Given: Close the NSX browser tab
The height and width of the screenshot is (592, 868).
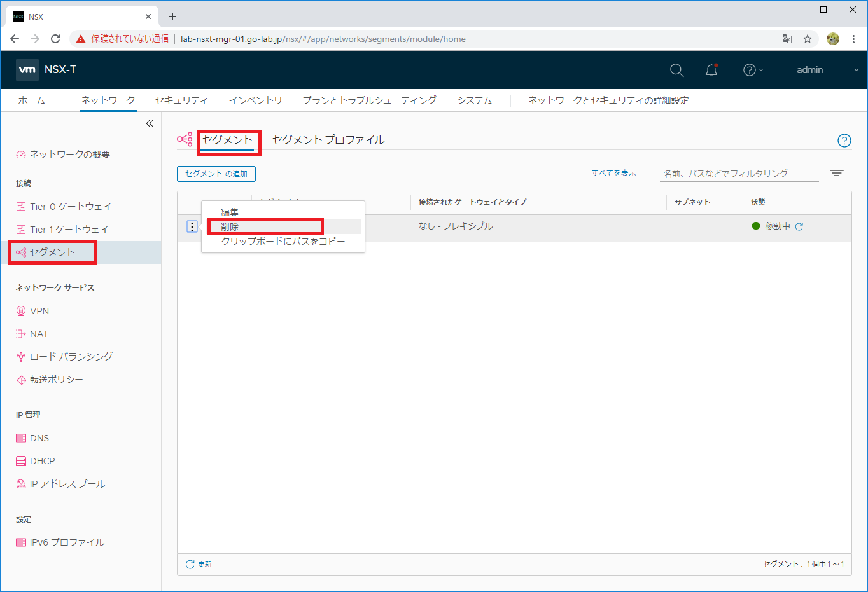Looking at the screenshot, I should (x=148, y=17).
